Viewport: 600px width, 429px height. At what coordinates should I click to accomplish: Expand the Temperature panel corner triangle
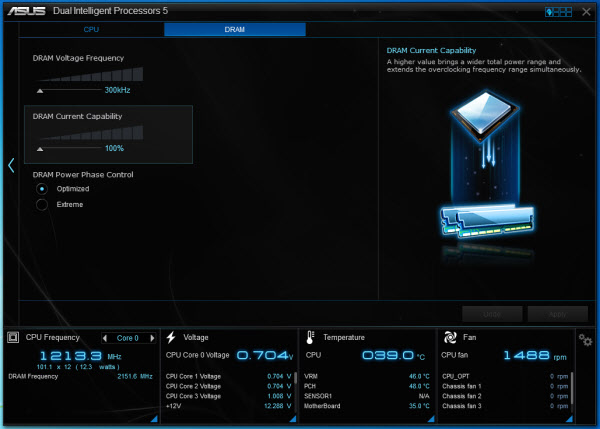(431, 419)
